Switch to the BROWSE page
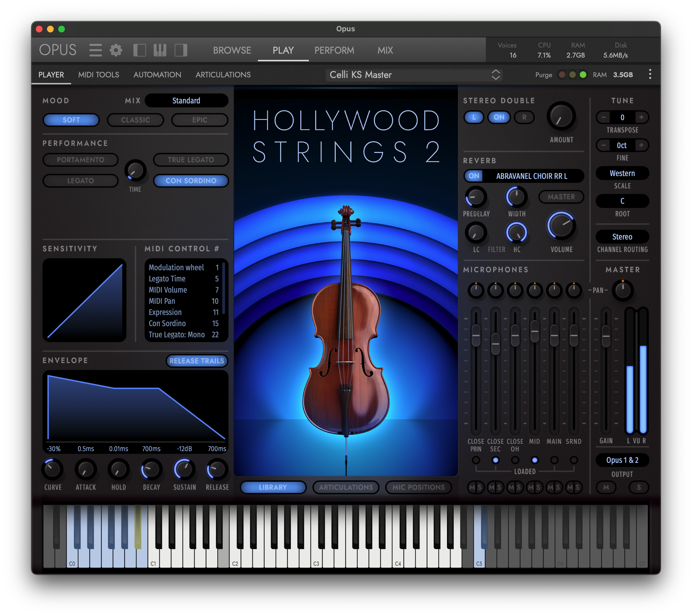 pyautogui.click(x=232, y=50)
